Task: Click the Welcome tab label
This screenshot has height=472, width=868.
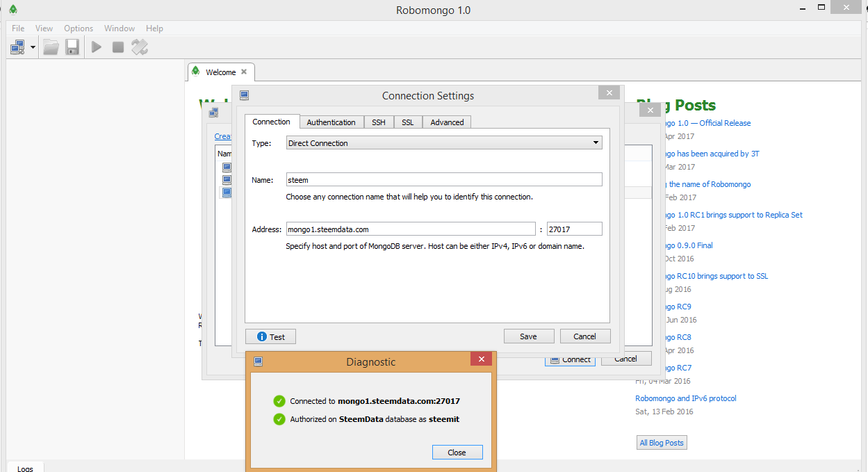Action: (x=221, y=72)
